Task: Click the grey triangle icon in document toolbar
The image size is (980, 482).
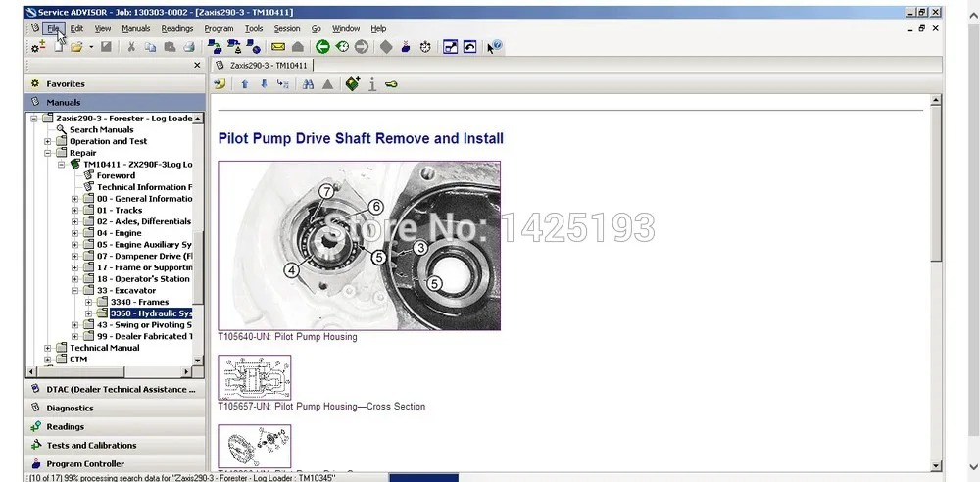Action: click(x=327, y=84)
